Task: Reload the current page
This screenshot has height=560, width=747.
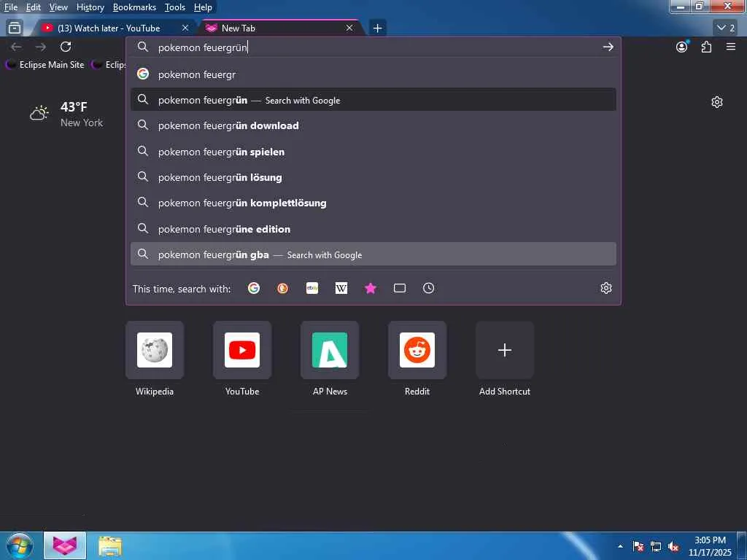Action: (66, 47)
